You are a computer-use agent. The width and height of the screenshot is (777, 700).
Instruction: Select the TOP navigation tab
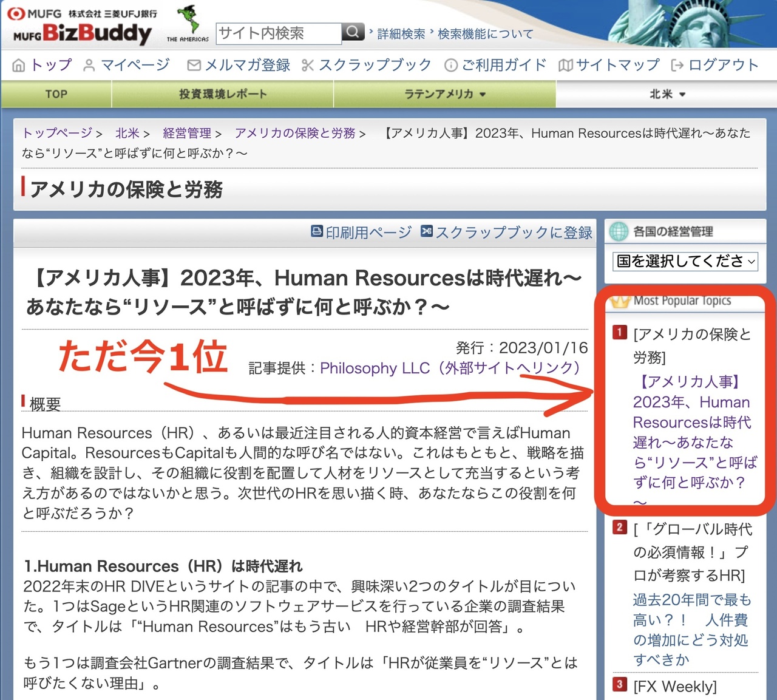[56, 94]
